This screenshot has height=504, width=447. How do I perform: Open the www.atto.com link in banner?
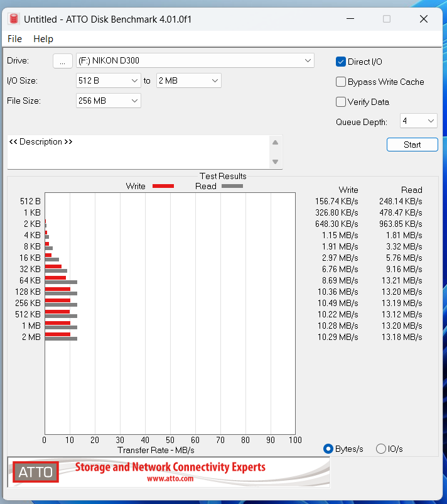coord(170,479)
